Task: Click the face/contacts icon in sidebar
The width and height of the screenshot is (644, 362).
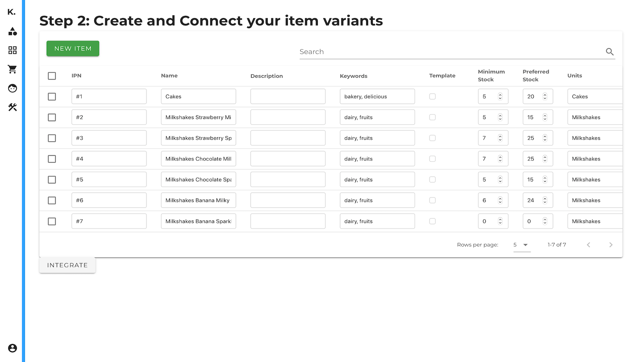Action: [12, 88]
